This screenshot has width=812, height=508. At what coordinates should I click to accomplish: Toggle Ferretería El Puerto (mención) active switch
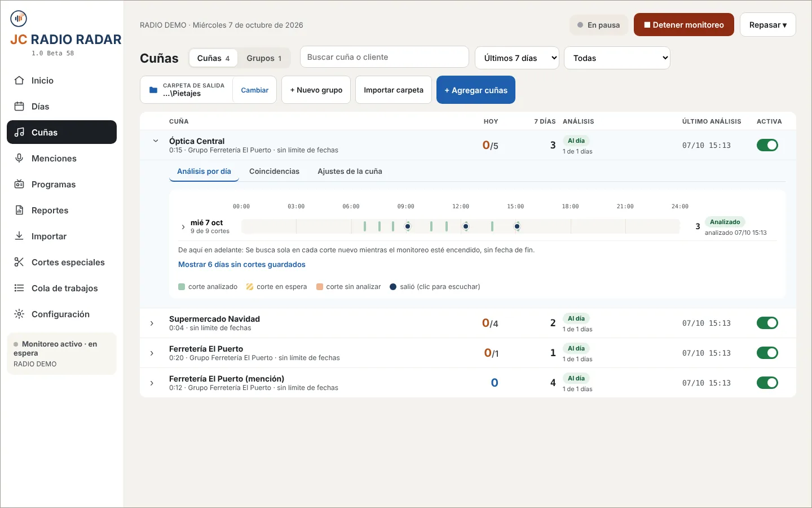pyautogui.click(x=767, y=383)
